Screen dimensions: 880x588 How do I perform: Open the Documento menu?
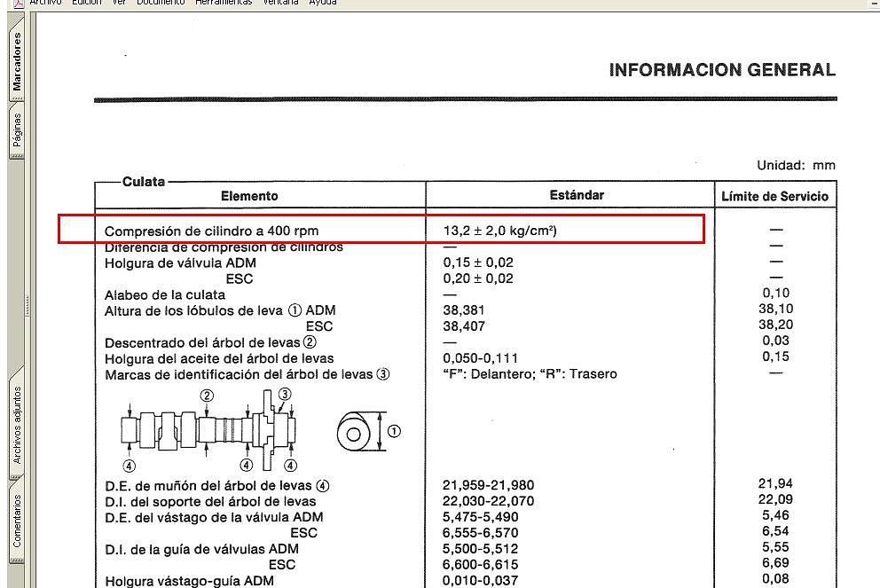coord(161,3)
